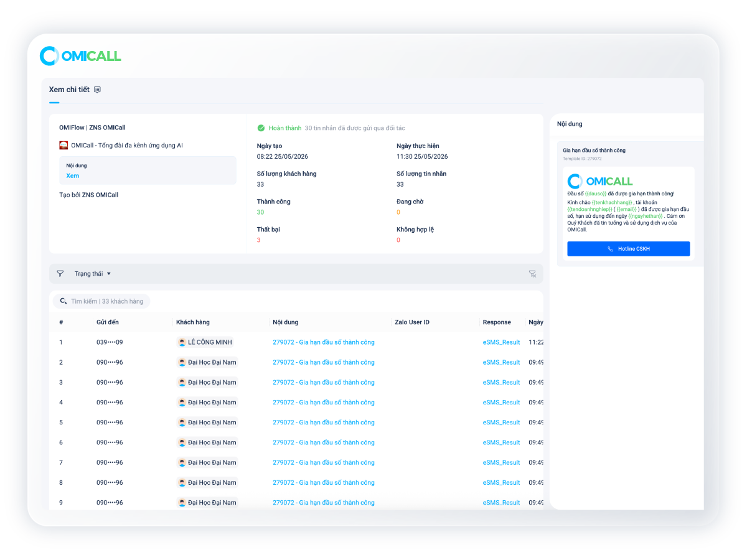
Task: Open eSMS_Result response in row 8
Action: (x=501, y=483)
